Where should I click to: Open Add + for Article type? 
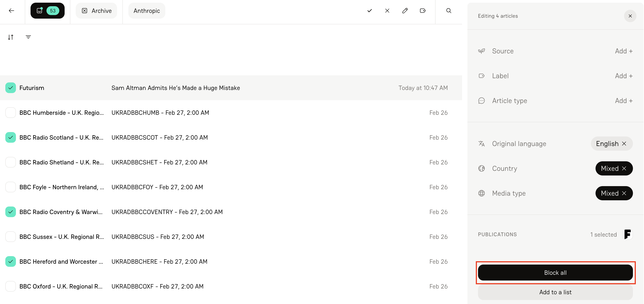[x=623, y=100]
